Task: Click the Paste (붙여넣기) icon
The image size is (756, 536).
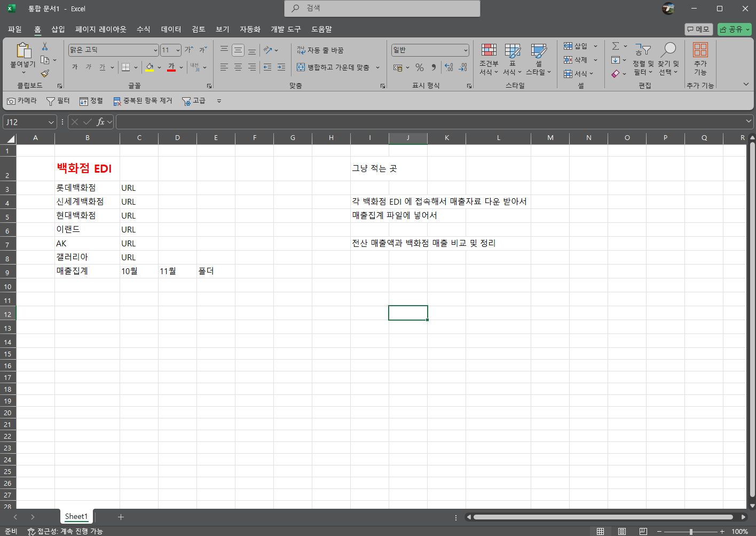Action: [x=23, y=50]
